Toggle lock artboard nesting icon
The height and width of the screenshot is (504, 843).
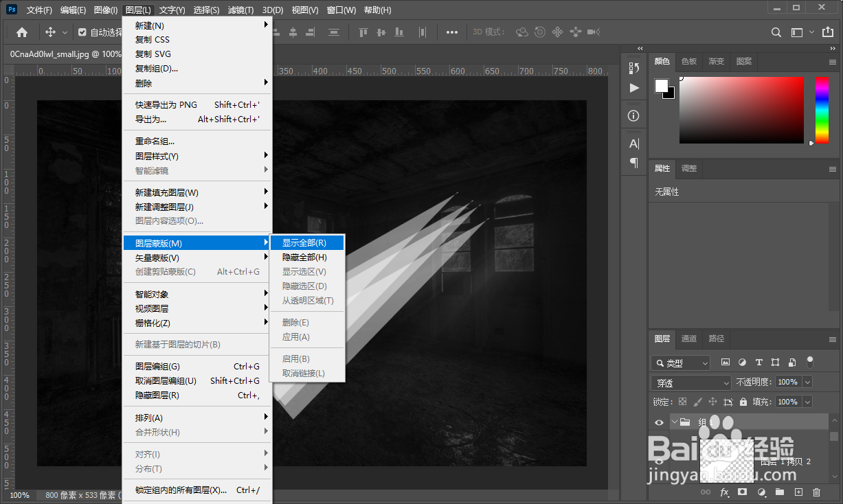(x=728, y=402)
